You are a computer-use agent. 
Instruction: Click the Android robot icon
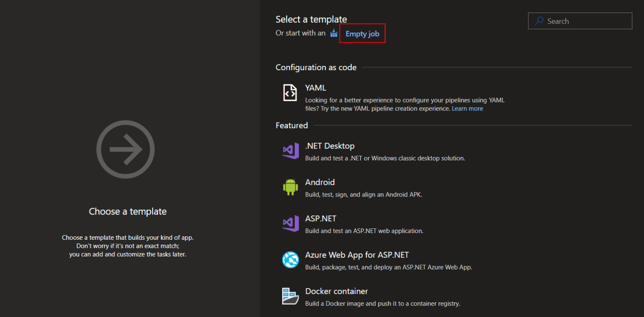click(290, 187)
